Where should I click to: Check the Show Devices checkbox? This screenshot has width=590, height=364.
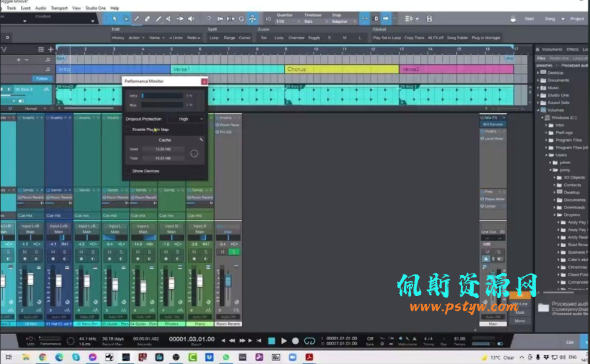[128, 171]
